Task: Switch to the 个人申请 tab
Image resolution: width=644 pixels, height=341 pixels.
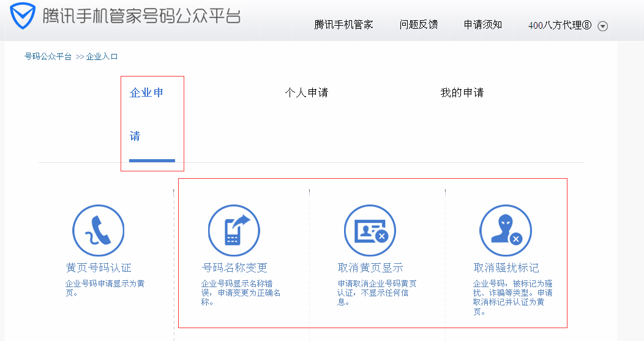Action: tap(307, 93)
